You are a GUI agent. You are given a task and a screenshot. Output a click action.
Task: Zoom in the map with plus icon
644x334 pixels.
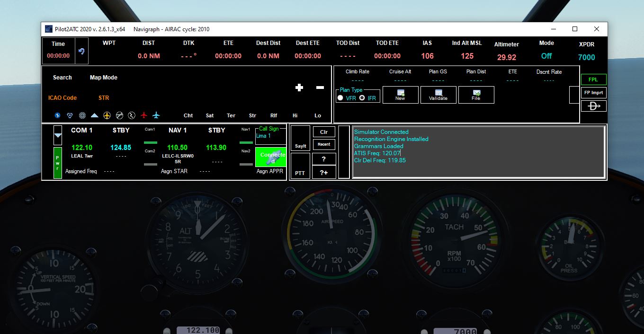coord(299,88)
